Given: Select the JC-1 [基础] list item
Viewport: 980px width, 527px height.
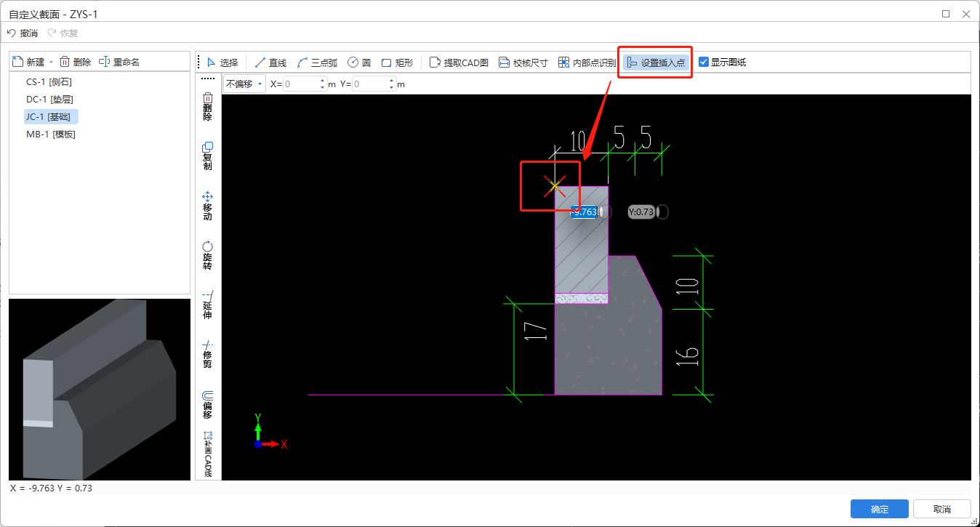Looking at the screenshot, I should [51, 117].
